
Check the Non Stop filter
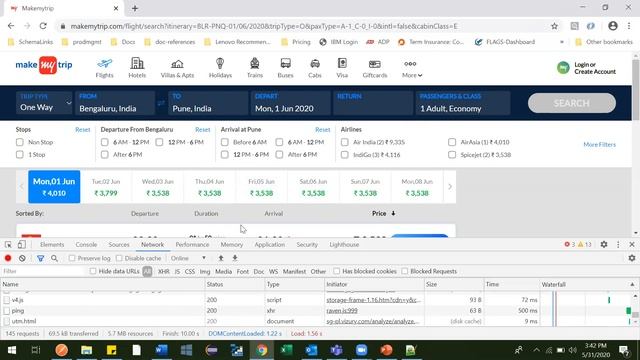tap(20, 142)
